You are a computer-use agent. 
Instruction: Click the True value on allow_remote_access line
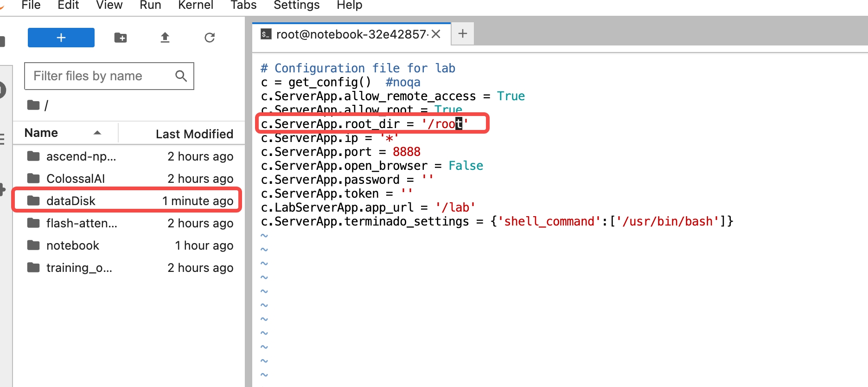click(x=511, y=96)
